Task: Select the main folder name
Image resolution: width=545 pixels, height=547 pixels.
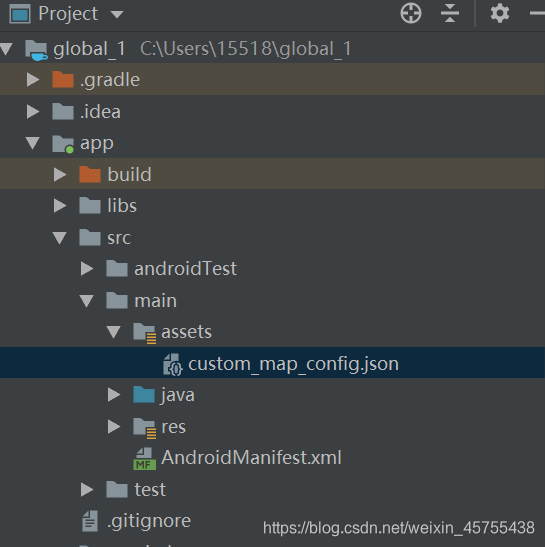Action: pyautogui.click(x=156, y=301)
